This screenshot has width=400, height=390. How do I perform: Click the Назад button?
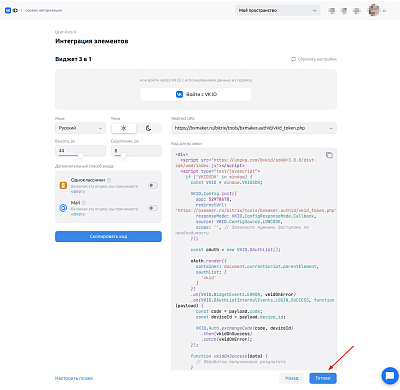(292, 378)
